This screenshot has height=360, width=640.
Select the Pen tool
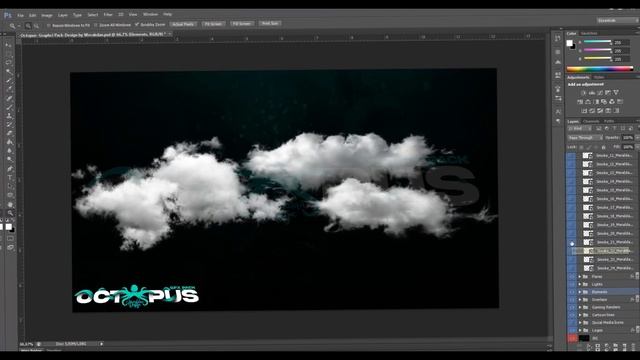pyautogui.click(x=9, y=169)
